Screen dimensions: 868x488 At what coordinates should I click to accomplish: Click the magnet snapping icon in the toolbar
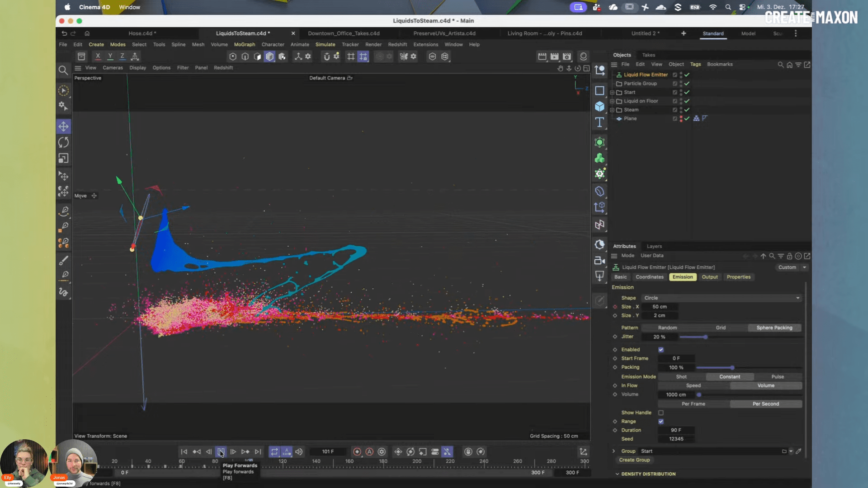326,56
